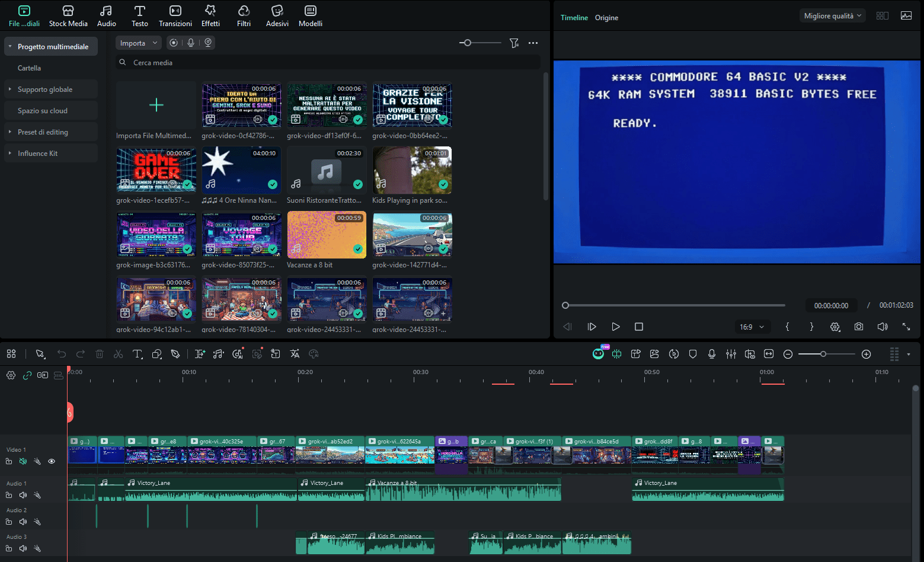
Task: Open the media panel three-dot menu
Action: (x=533, y=43)
